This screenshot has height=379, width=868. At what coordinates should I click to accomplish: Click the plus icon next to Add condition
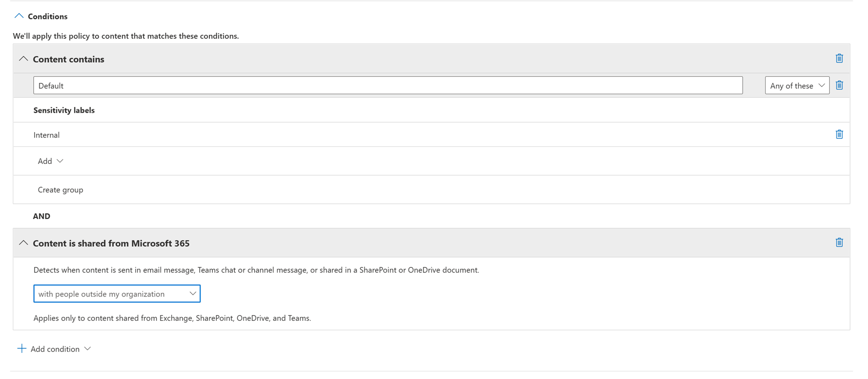[22, 349]
